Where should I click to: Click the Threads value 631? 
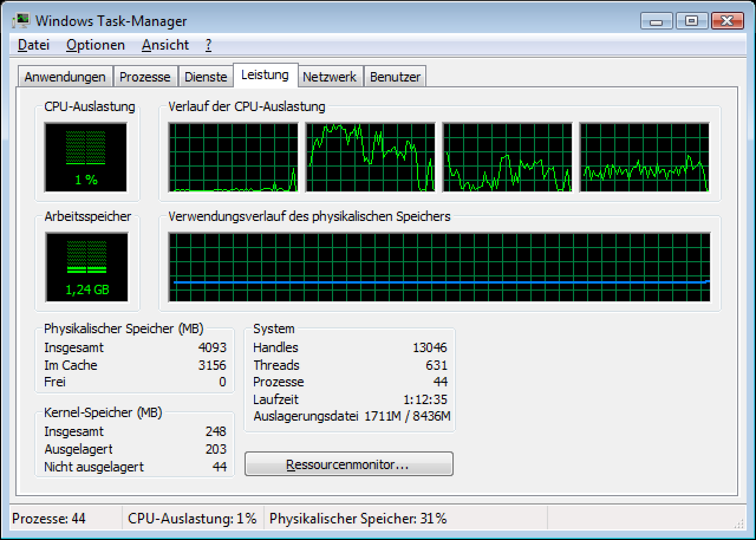click(436, 365)
